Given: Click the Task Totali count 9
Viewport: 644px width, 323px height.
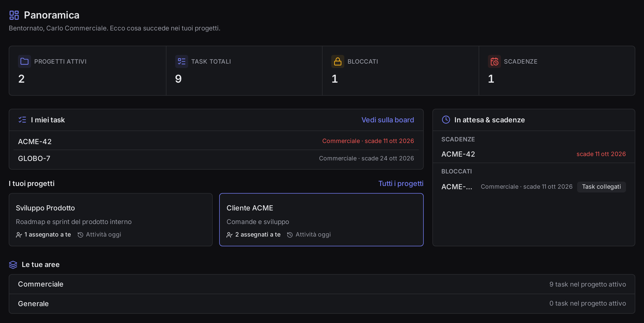Looking at the screenshot, I should [178, 79].
